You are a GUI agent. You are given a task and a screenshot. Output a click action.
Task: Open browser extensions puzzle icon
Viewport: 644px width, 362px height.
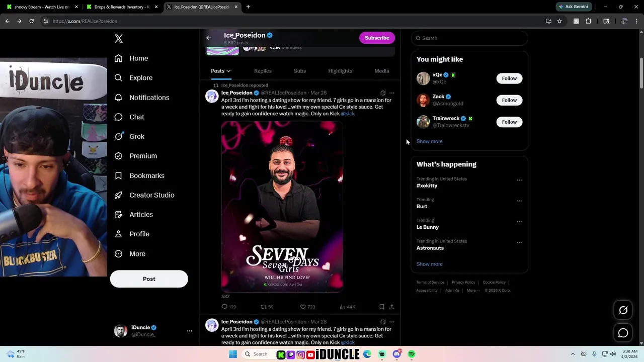[589, 21]
